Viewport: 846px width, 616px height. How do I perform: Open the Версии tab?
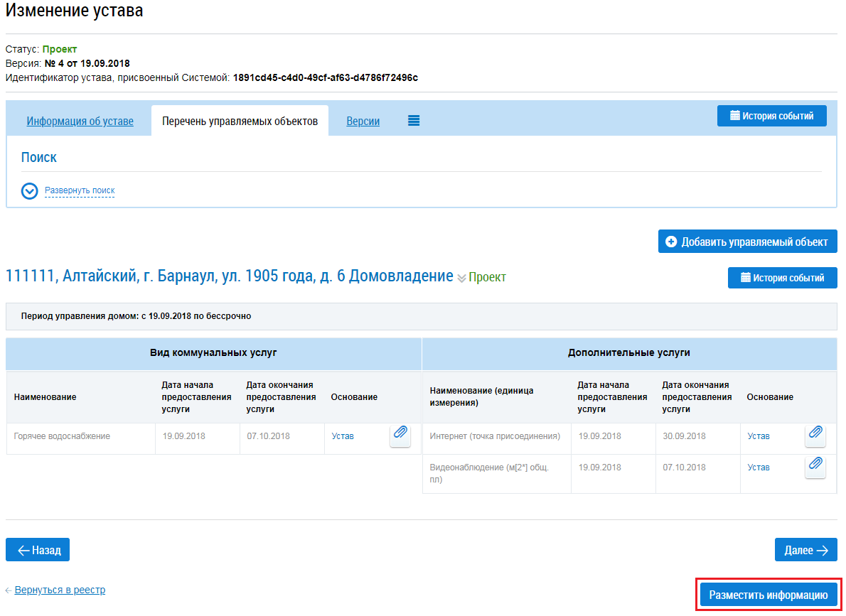tap(363, 121)
